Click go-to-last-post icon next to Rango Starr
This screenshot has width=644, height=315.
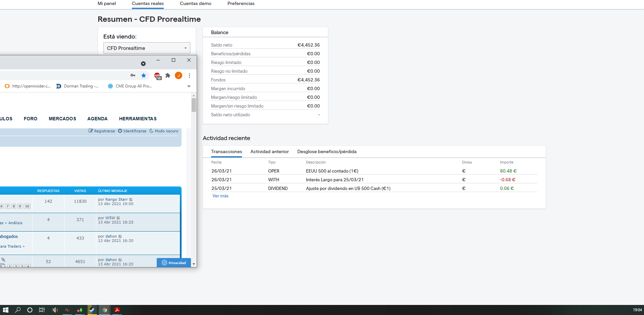pos(131,200)
